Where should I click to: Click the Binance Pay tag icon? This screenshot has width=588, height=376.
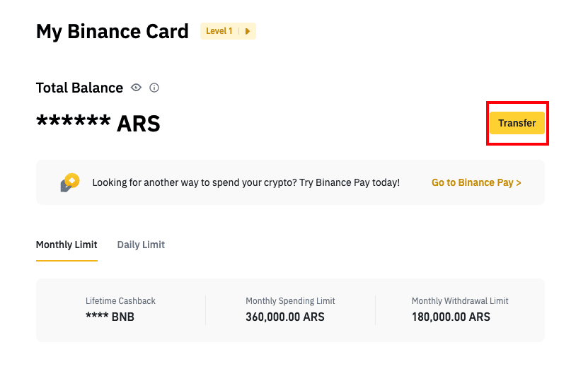[x=70, y=182]
